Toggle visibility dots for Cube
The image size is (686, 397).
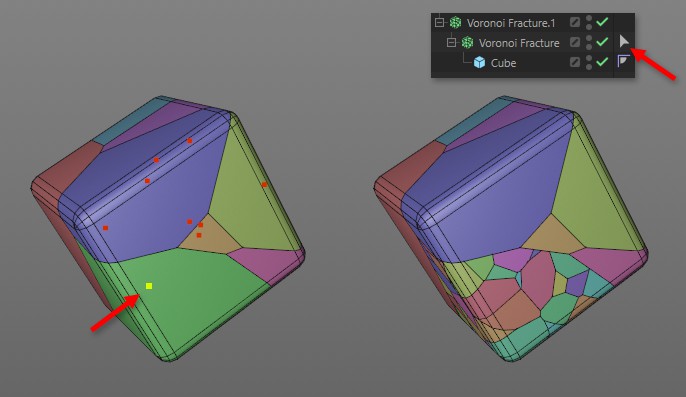(589, 63)
